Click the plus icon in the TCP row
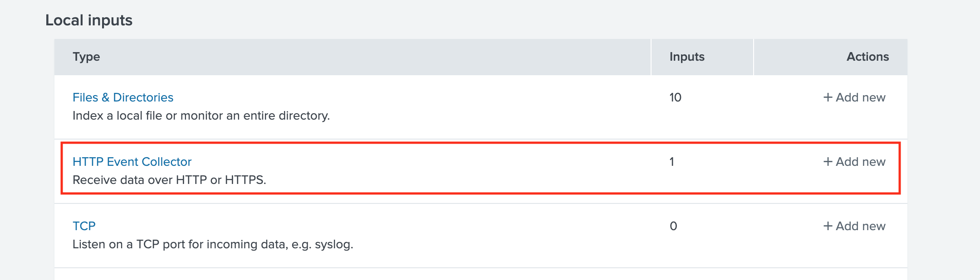 click(x=828, y=226)
